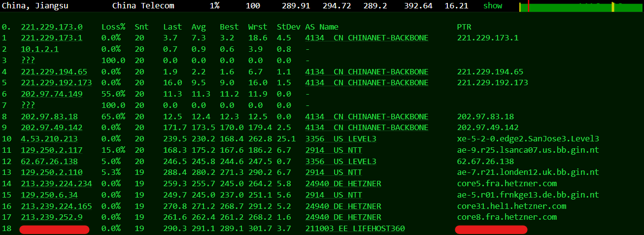
Task: Select the 65.0% loss value in hop 8
Action: click(x=113, y=117)
